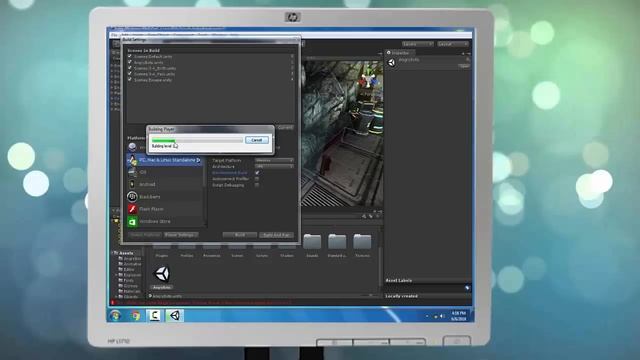This screenshot has width=640, height=360.
Task: Open the Layers dropdown in Unity toolbar
Action: [x=417, y=44]
